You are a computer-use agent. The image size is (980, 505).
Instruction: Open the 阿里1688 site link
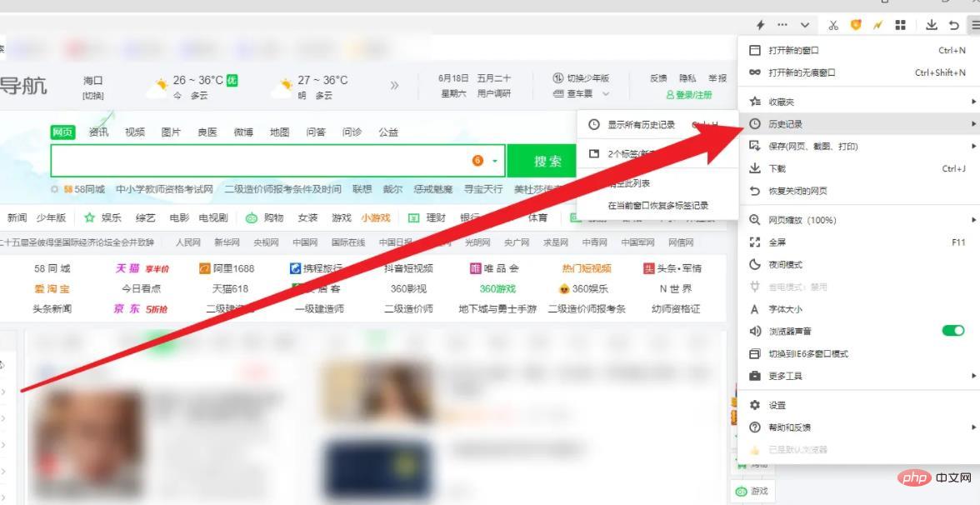pyautogui.click(x=227, y=268)
